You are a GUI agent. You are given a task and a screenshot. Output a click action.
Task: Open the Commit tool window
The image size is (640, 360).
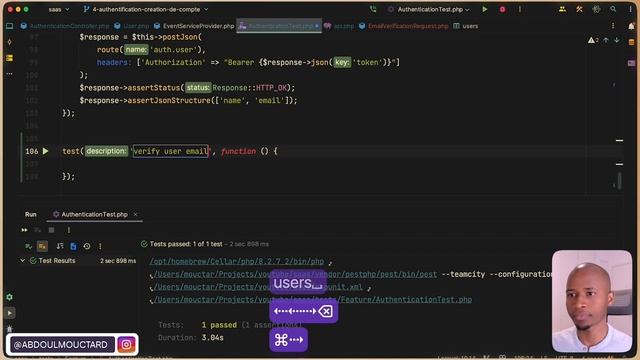tap(9, 42)
